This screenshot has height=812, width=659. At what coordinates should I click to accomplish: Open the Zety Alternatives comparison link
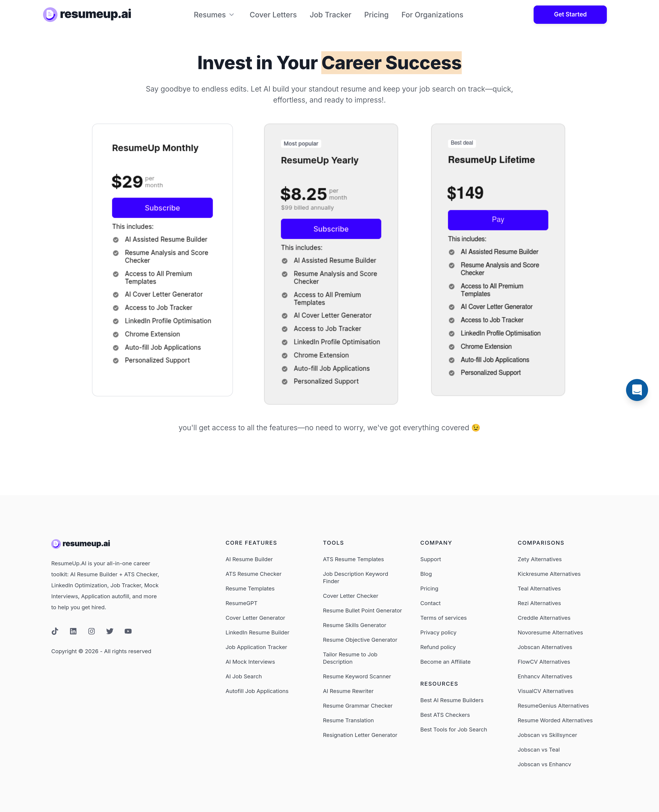[539, 559]
